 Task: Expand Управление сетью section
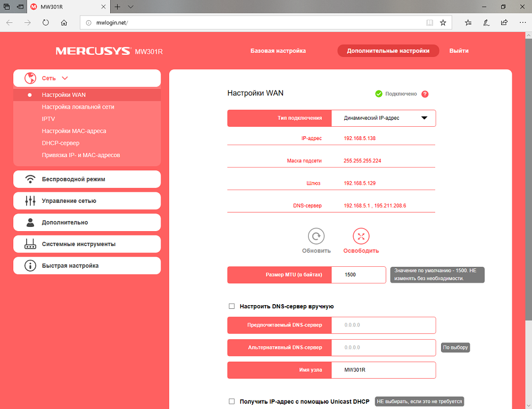pos(87,201)
